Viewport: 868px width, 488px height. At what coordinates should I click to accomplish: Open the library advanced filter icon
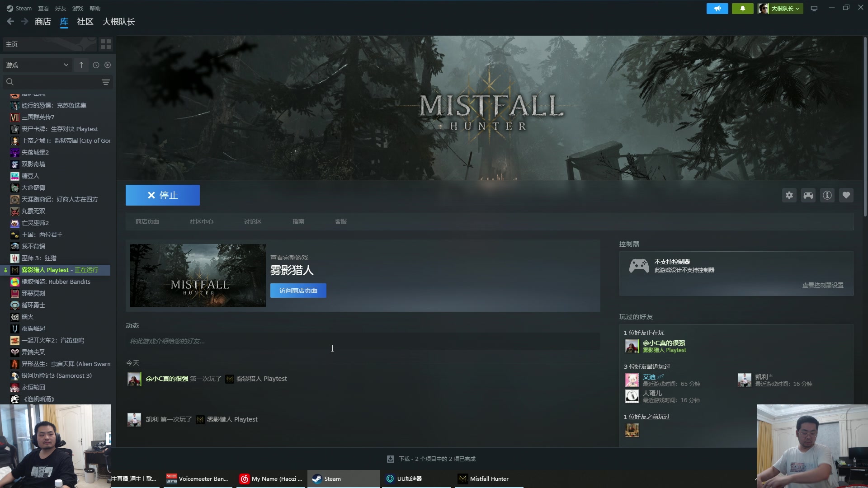[105, 82]
